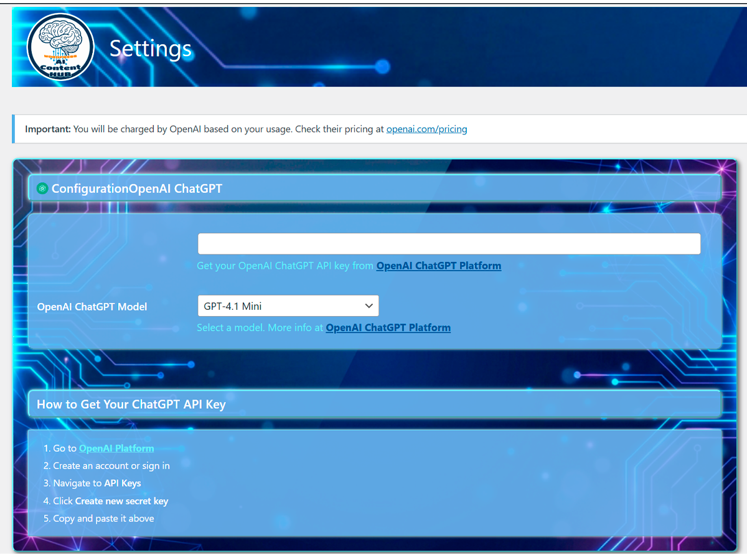Open the GPT-4.1 Mini model dropdown
Image resolution: width=747 pixels, height=560 pixels.
288,306
